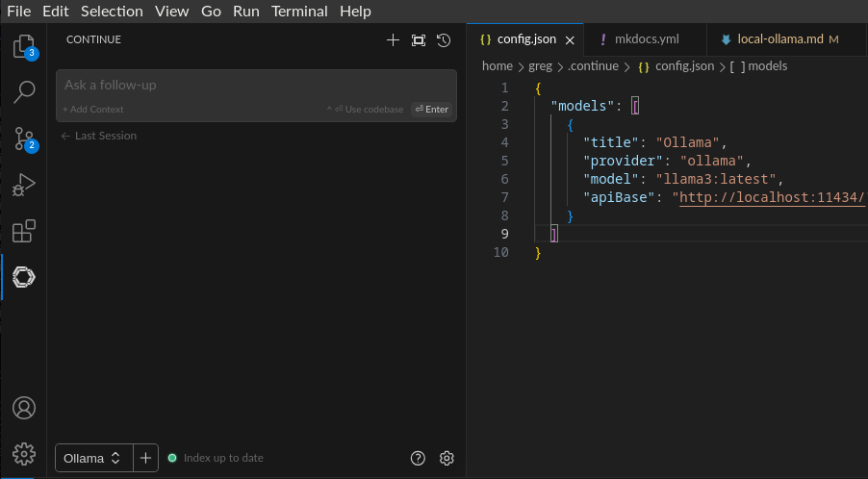The width and height of the screenshot is (868, 479).
Task: Open the Explorer view in activity bar
Action: coord(23,46)
